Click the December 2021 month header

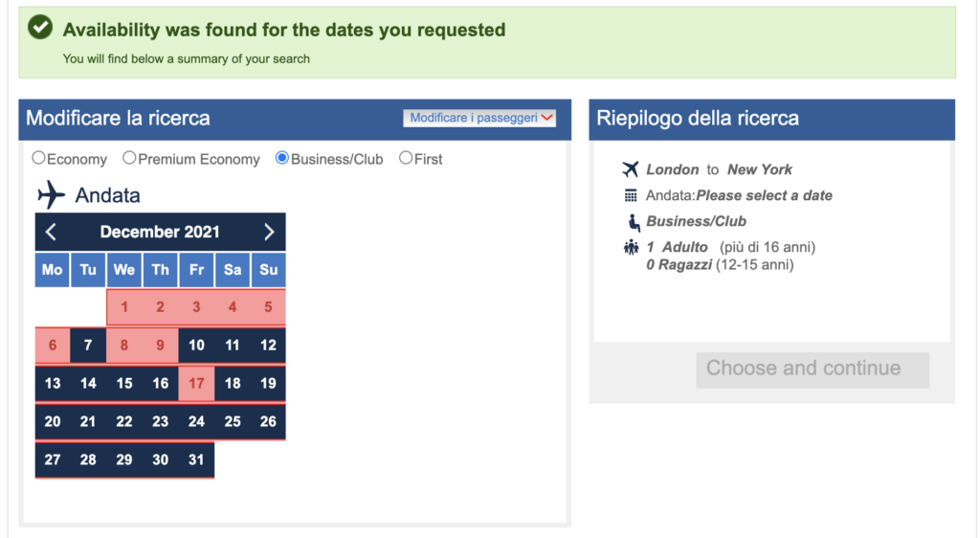pyautogui.click(x=160, y=232)
